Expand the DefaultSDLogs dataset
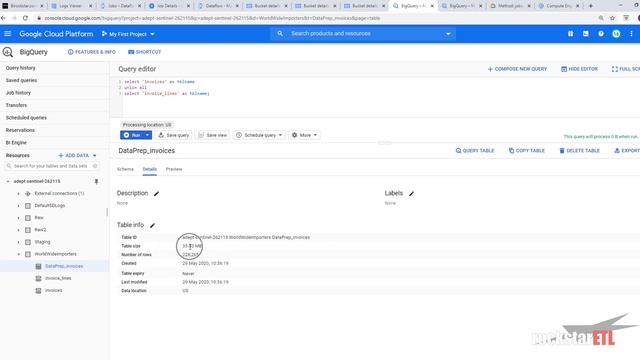This screenshot has width=640, height=360. point(18,206)
